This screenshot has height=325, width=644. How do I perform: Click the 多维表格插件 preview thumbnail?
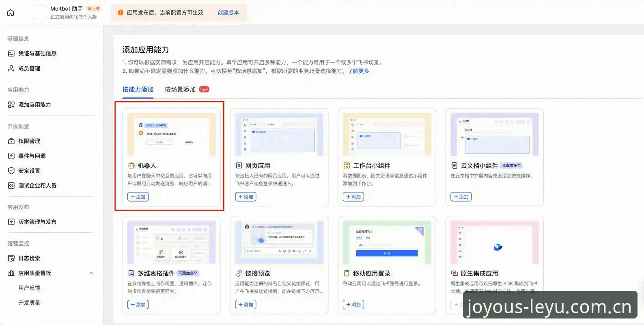[x=172, y=242]
